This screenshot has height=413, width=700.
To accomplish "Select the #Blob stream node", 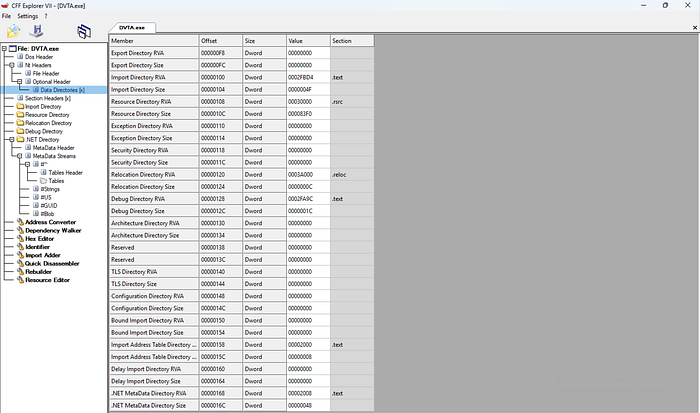I will pos(47,214).
